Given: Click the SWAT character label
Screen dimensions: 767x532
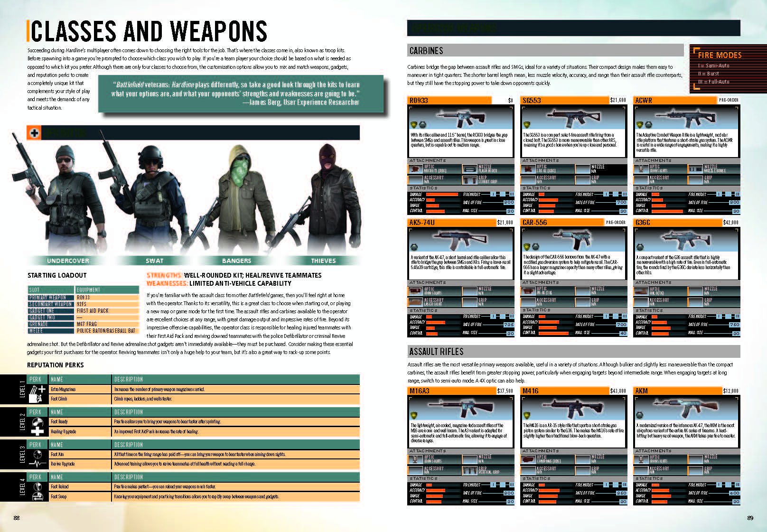Looking at the screenshot, I should point(155,261).
